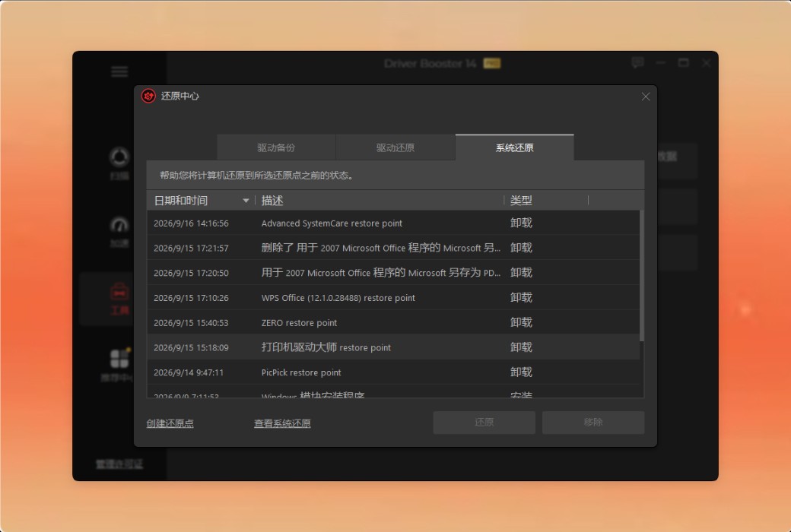Screen dimensions: 791x532
Task: Open the hamburger menu in Driver Booster window
Action: pyautogui.click(x=119, y=71)
